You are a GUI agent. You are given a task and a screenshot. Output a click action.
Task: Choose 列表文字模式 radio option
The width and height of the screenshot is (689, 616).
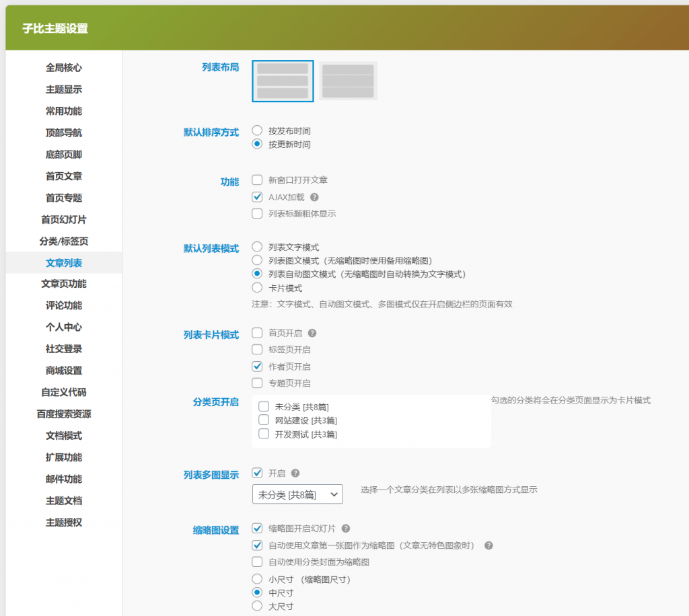click(257, 247)
